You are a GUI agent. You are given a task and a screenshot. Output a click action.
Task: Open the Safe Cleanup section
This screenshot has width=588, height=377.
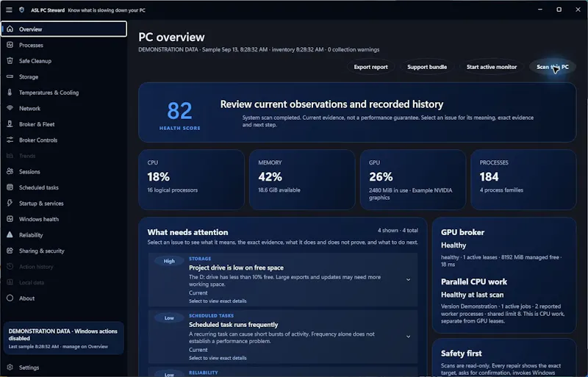pos(64,61)
